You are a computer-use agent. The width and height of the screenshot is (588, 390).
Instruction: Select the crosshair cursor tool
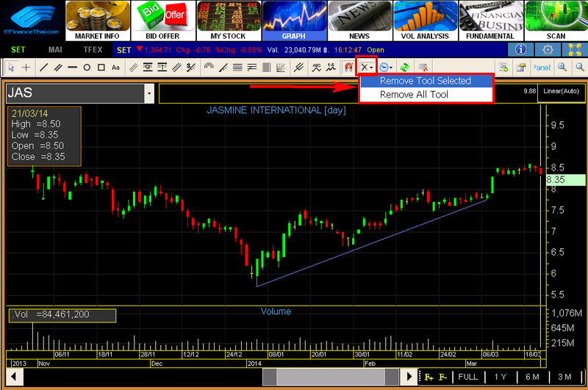pyautogui.click(x=26, y=67)
